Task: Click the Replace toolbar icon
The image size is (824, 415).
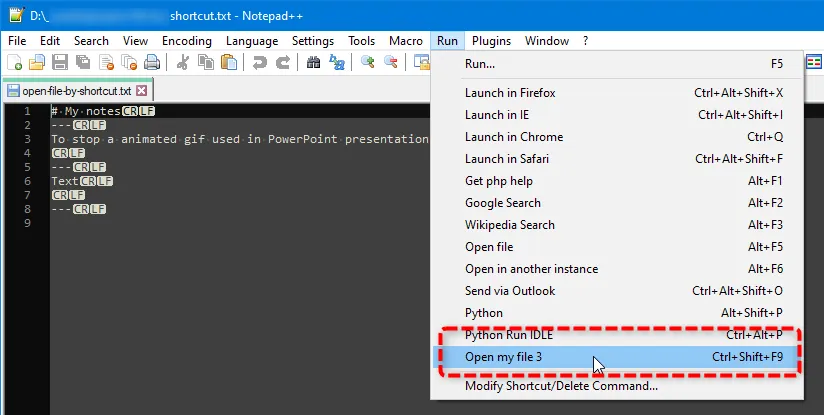Action: 337,63
